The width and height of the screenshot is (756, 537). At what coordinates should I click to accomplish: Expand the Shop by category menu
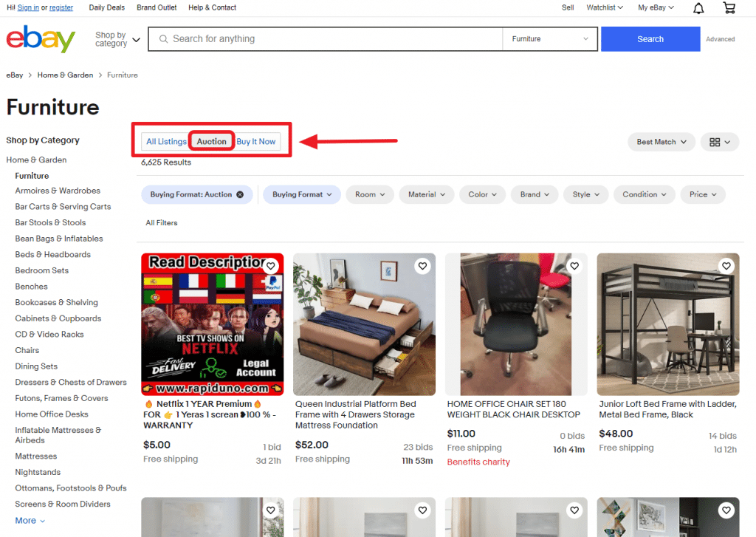pos(117,39)
